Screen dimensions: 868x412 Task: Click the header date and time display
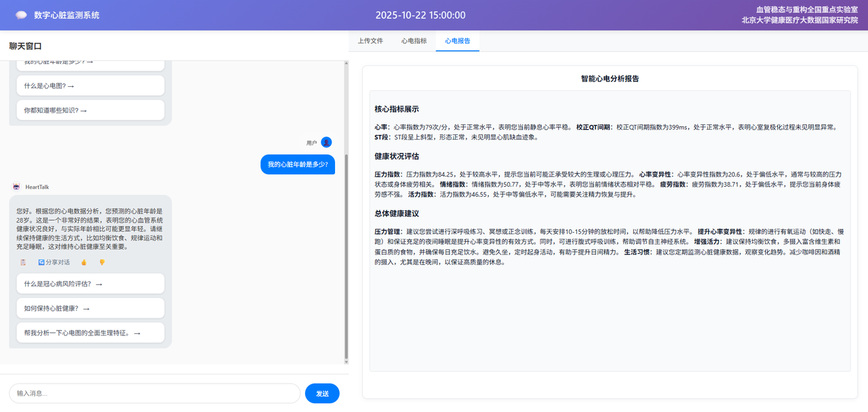tap(420, 15)
